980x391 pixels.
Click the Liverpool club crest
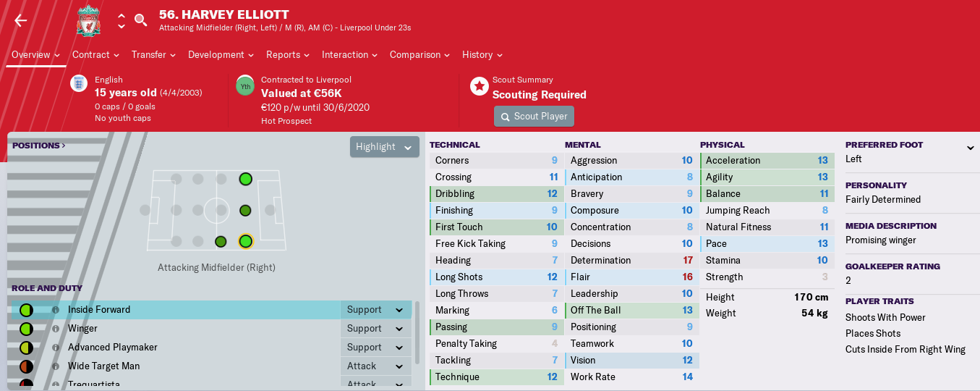coord(88,20)
